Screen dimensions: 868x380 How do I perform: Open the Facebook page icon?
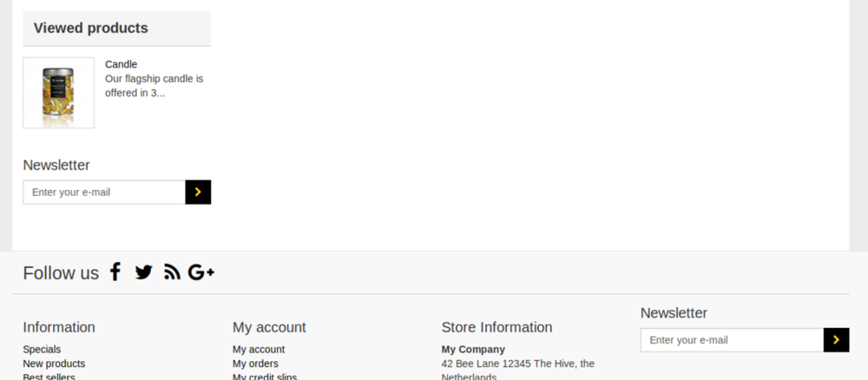[x=115, y=272]
